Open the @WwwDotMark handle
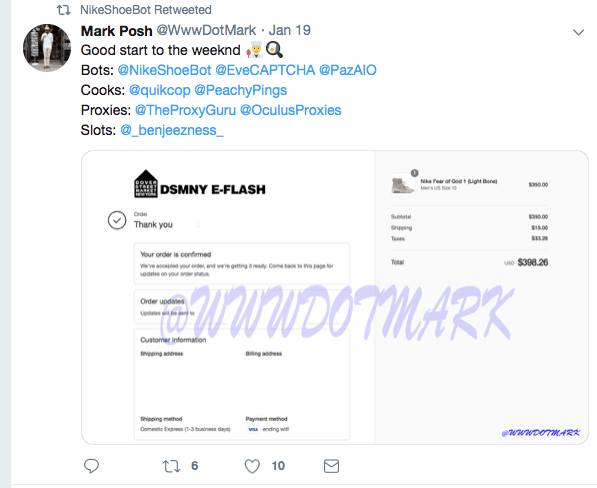 pos(206,30)
